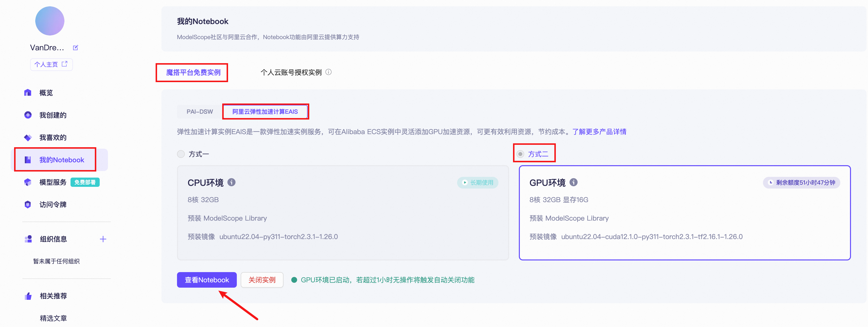Viewport: 868px width, 327px height.
Task: Switch to 阿里云弹性加速计算EAIS tab
Action: coord(265,112)
